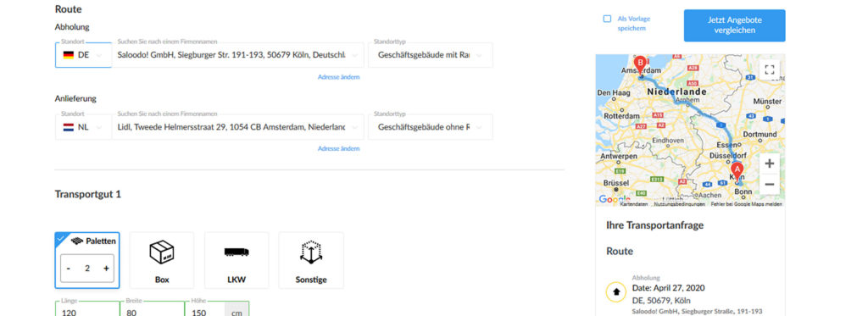Enable the Als Vorlage speichern checkbox
This screenshot has width=868, height=316.
tap(607, 19)
